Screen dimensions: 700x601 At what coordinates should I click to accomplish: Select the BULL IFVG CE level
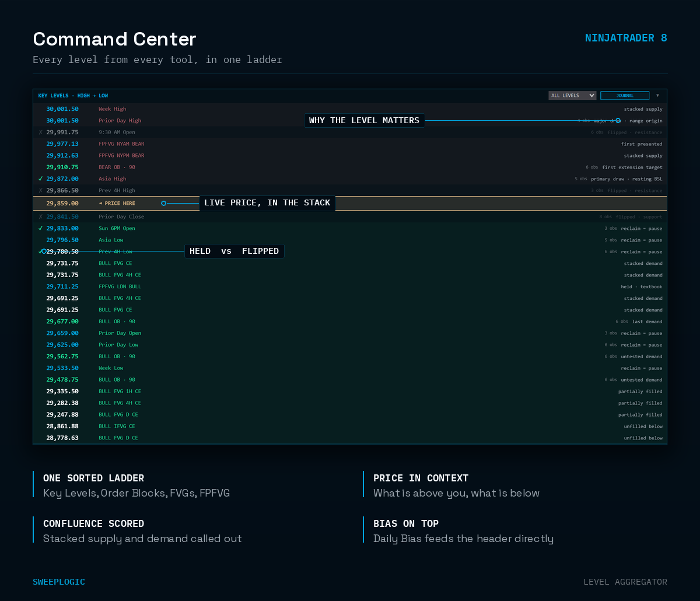click(x=117, y=427)
